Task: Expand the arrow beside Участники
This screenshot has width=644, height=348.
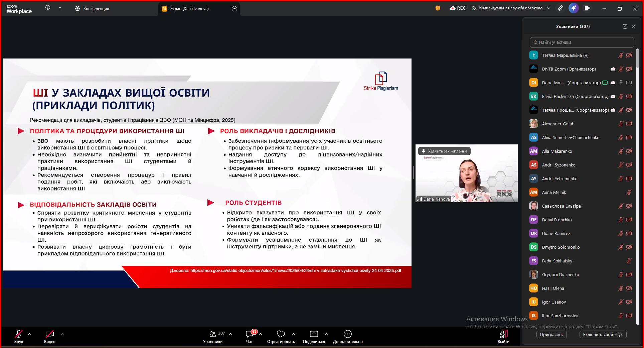Action: click(x=230, y=334)
